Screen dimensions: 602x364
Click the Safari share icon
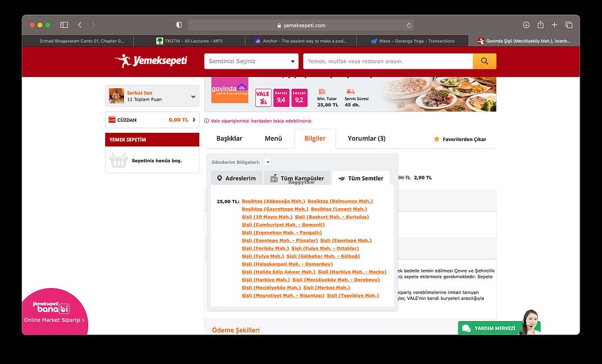(540, 25)
